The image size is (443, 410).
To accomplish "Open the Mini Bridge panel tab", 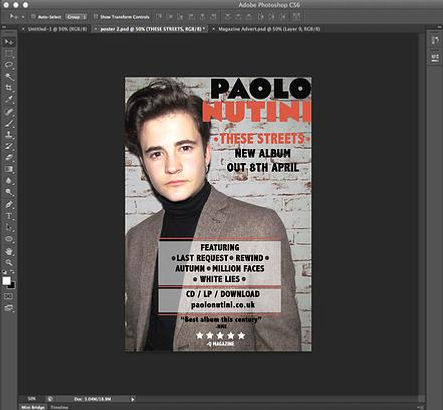I will coord(33,407).
